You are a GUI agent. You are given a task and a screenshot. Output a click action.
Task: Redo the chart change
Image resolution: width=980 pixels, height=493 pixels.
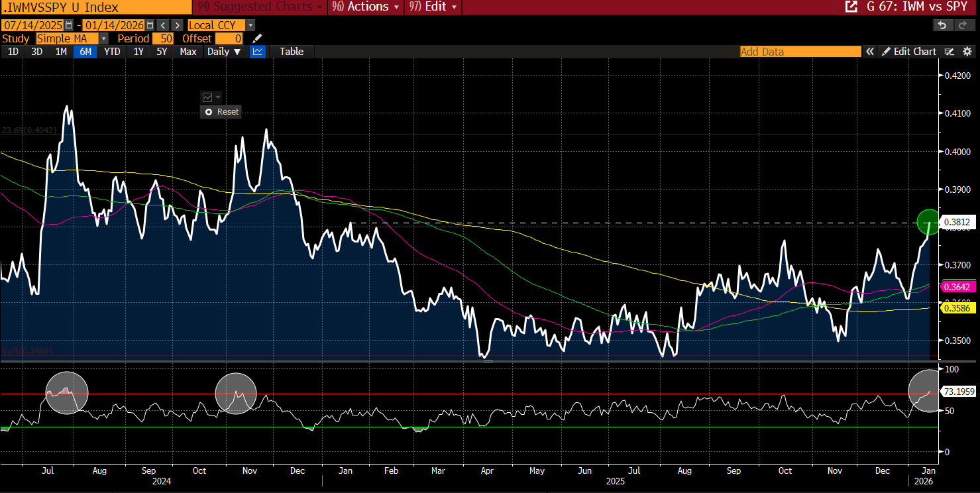pos(963,25)
